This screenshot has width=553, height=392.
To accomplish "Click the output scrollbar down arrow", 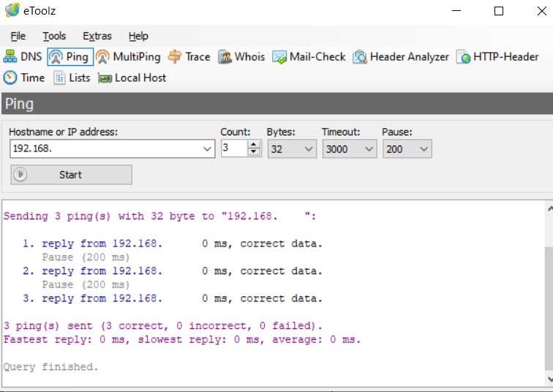I will 549,379.
